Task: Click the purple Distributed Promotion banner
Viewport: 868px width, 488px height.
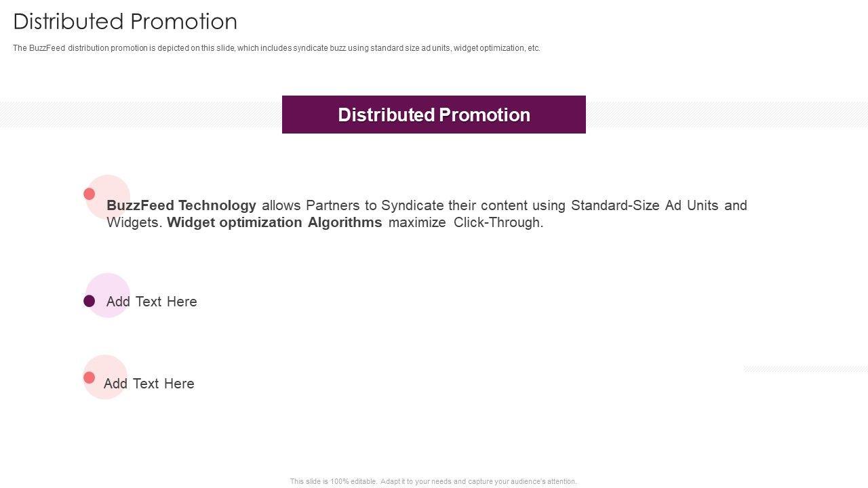Action: [x=434, y=115]
